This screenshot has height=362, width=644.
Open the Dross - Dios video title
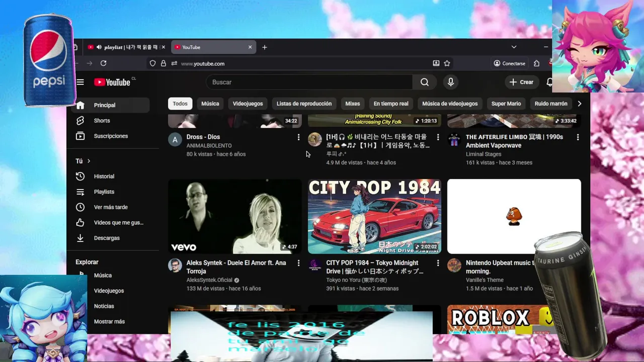pos(203,137)
